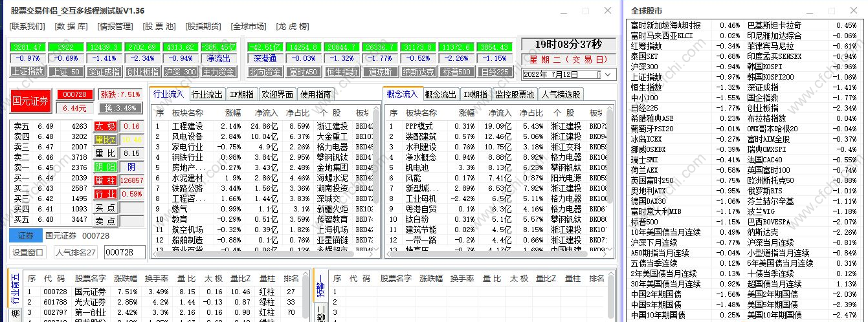The image size is (868, 322).
Task: Open the [龙虎榜] menu
Action: coord(293,27)
